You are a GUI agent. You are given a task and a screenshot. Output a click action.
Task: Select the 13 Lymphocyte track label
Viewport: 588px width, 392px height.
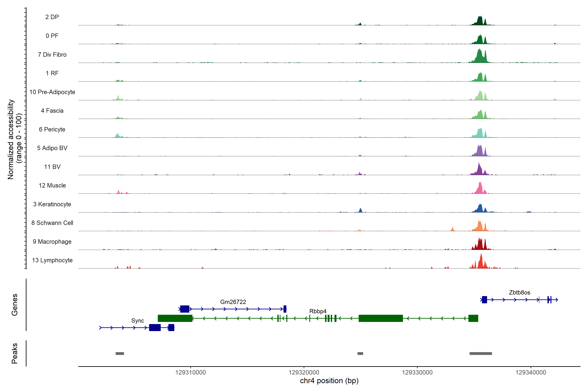tap(52, 260)
